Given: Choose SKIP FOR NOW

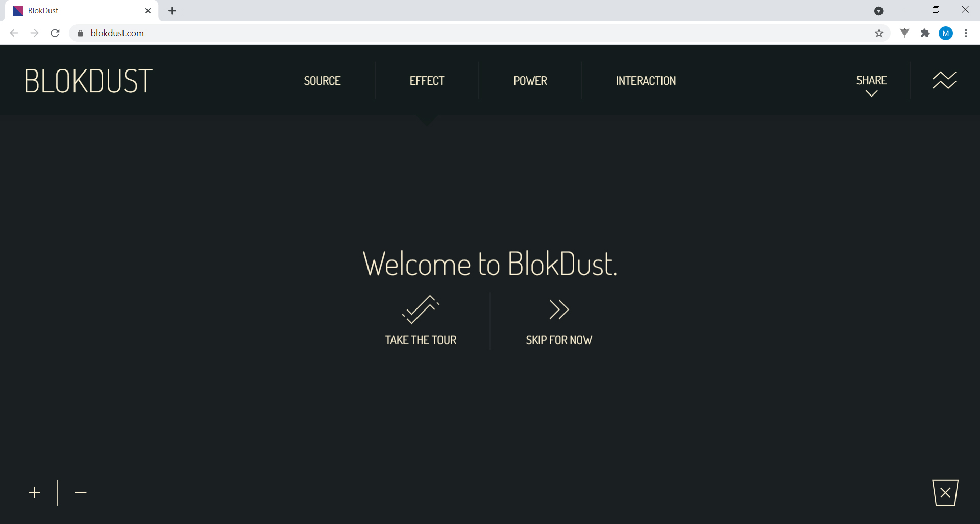Looking at the screenshot, I should [559, 340].
